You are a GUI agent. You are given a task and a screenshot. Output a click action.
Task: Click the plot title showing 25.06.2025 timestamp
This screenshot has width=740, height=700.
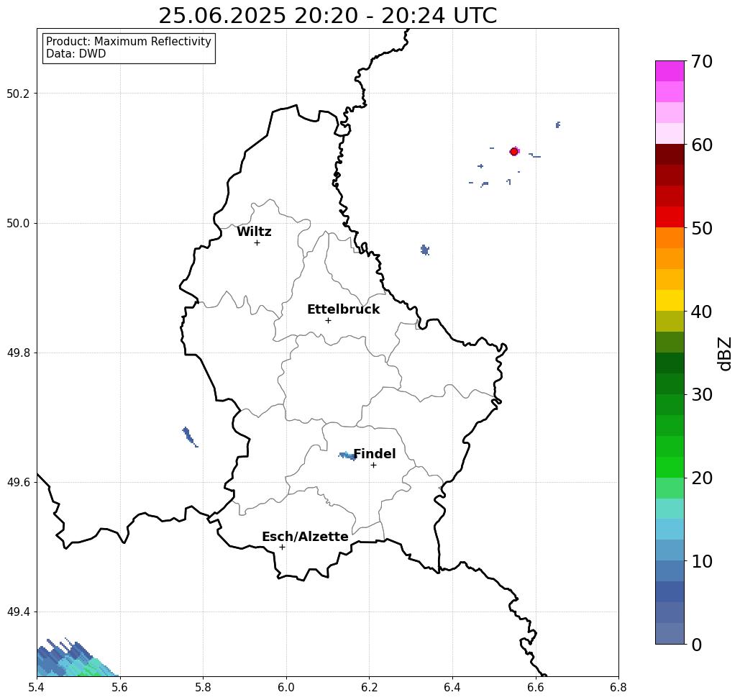coord(327,16)
